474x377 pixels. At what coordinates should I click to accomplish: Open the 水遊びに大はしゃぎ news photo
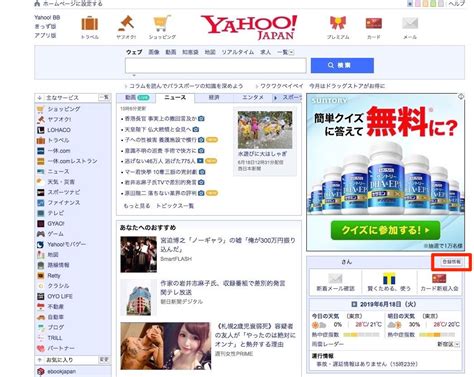tap(265, 130)
